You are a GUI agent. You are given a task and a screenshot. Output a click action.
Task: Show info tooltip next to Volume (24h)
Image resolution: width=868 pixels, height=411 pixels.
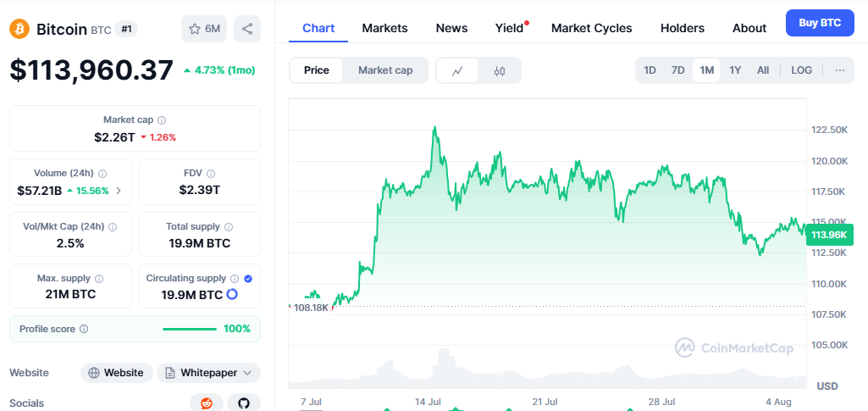click(102, 174)
